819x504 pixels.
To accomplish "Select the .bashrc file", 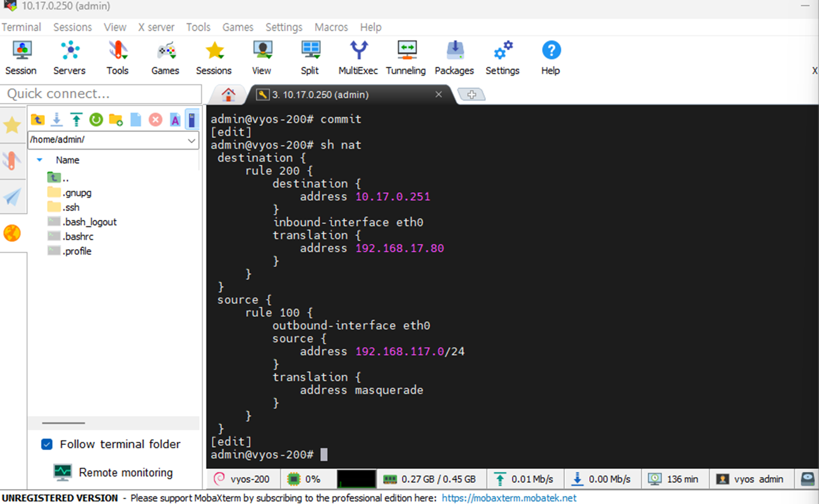I will pos(71,237).
